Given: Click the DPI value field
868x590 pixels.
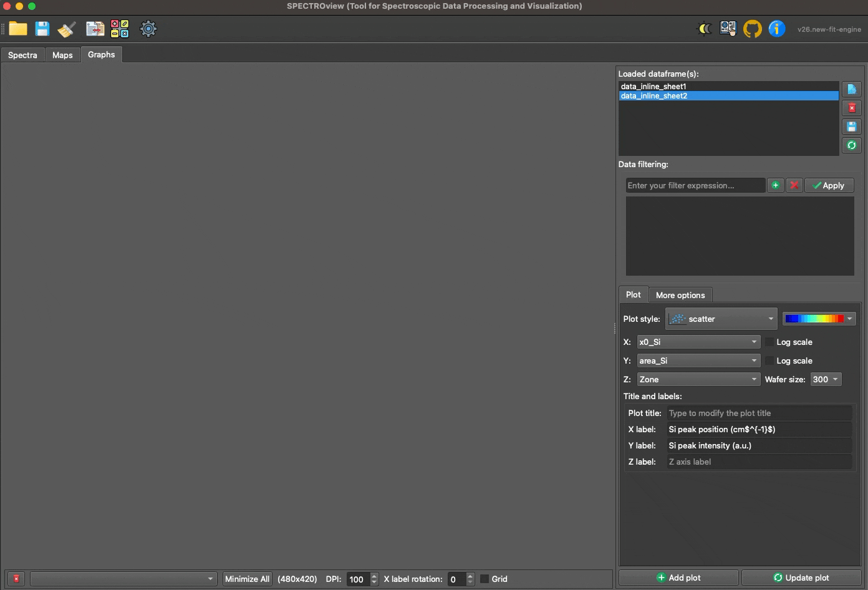Looking at the screenshot, I should (358, 579).
